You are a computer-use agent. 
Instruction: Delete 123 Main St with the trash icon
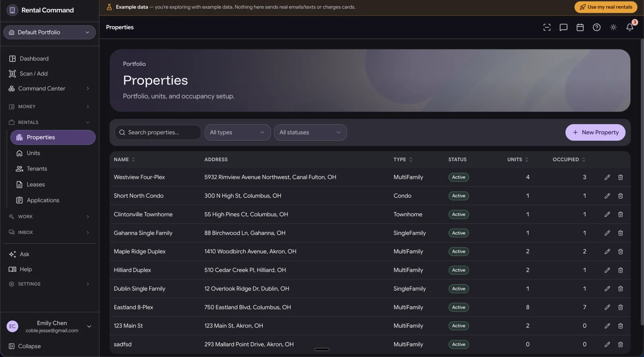pyautogui.click(x=621, y=326)
